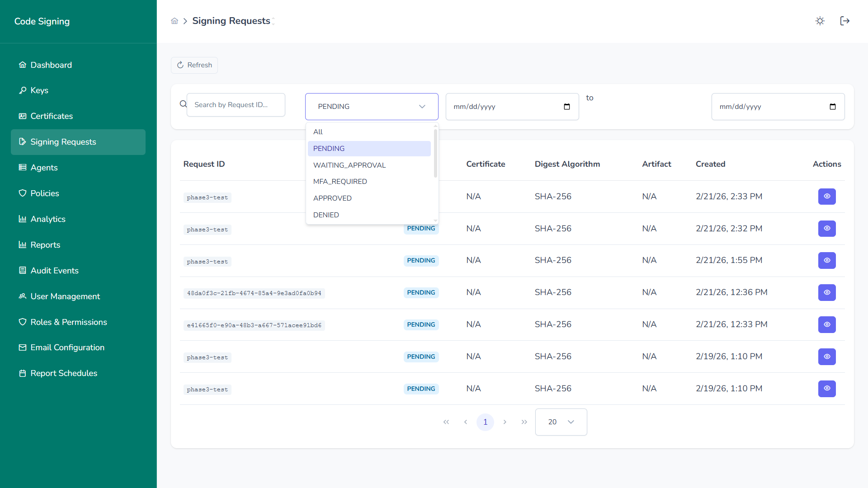Click the status dropdown list scrollbar
The height and width of the screenshot is (488, 868).
(x=435, y=154)
